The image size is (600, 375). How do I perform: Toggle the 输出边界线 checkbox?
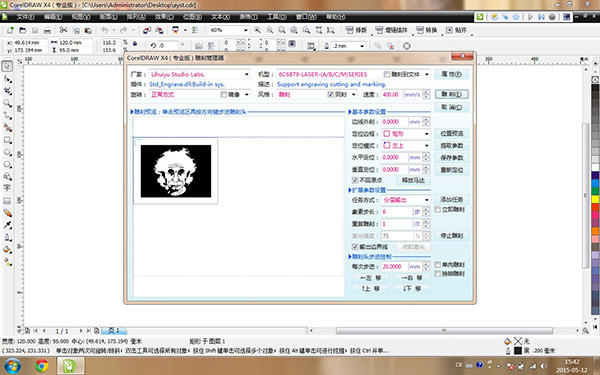(x=355, y=247)
